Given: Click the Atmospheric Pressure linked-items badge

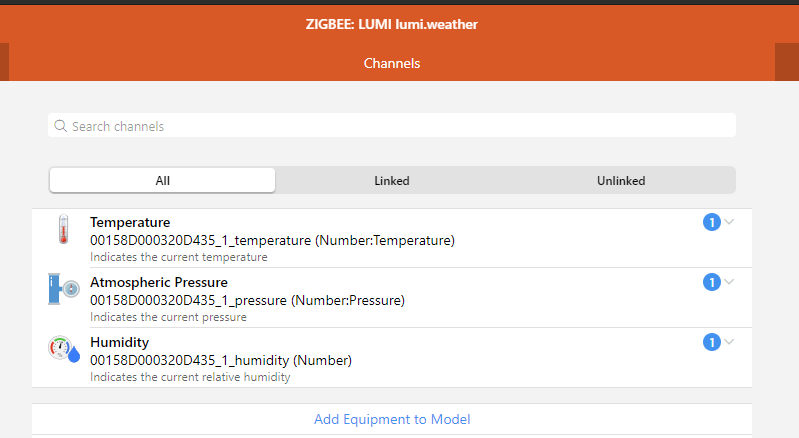Looking at the screenshot, I should 712,282.
